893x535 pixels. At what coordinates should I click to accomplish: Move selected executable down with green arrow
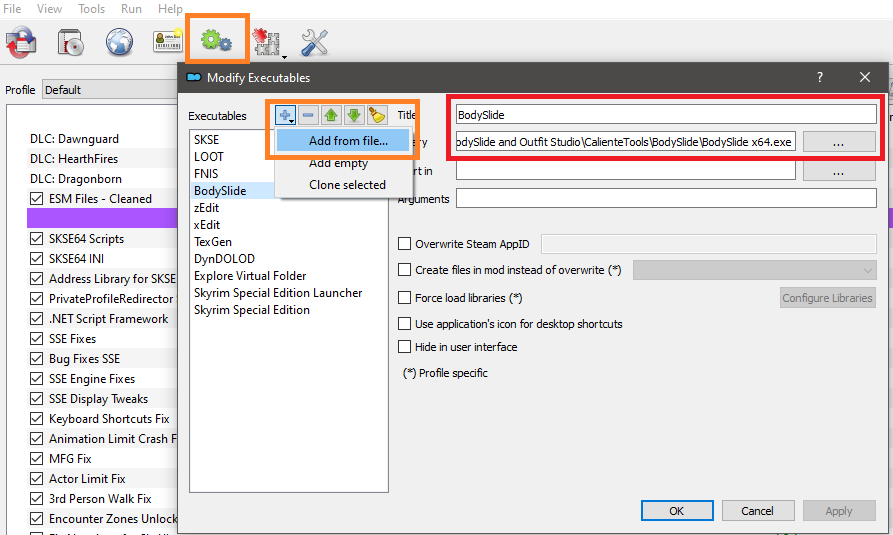[x=354, y=115]
